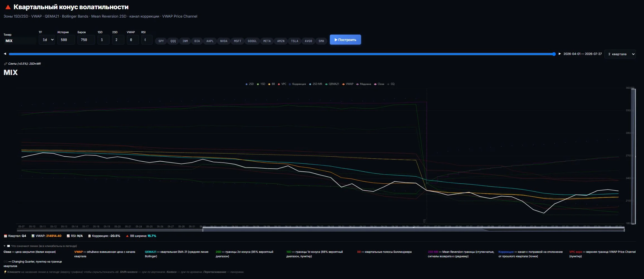Select the SPY ticker chip

161,41
